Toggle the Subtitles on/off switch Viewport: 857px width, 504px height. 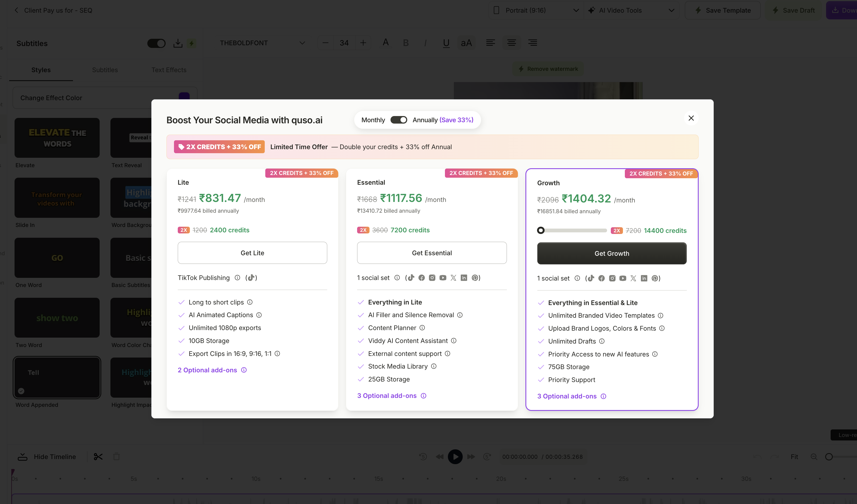[x=156, y=43]
